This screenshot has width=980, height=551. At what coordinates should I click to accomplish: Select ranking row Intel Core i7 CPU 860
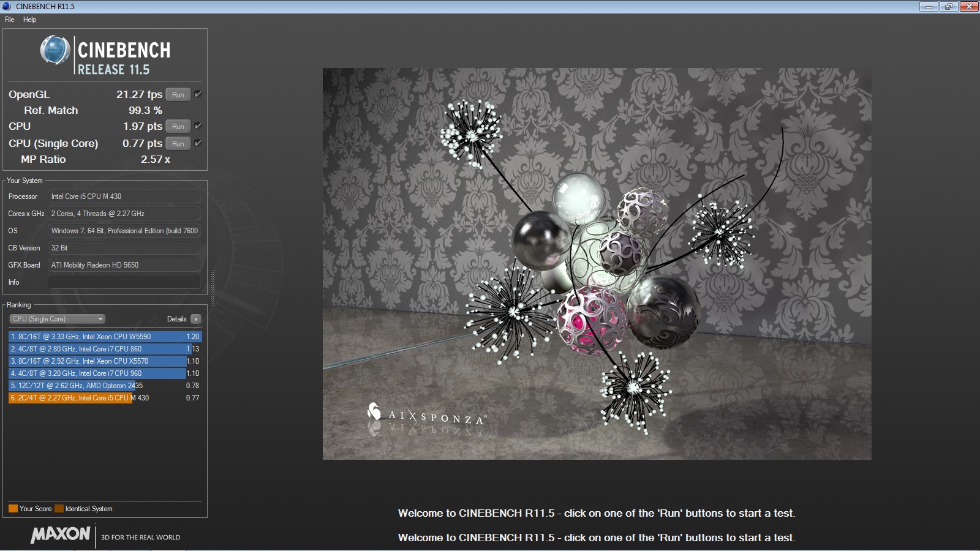click(105, 349)
